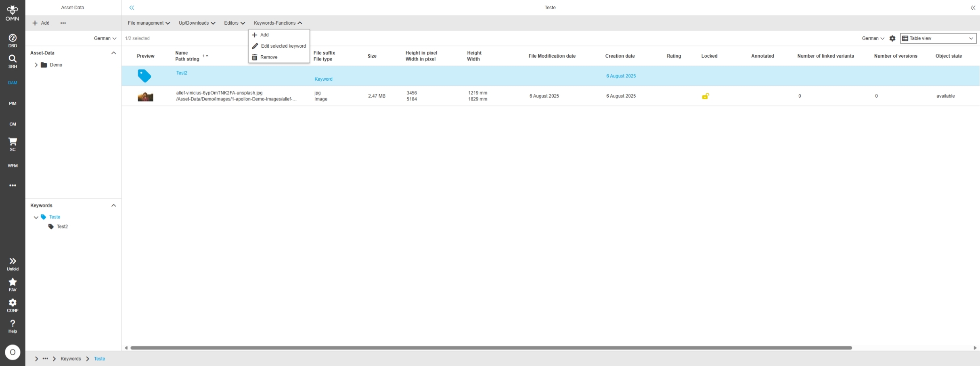Open the left panel German language dropdown
Viewport: 980px width, 366px height.
105,38
